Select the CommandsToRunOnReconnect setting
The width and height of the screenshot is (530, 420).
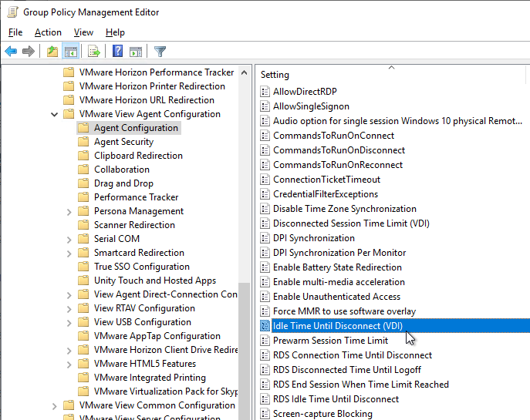[338, 165]
